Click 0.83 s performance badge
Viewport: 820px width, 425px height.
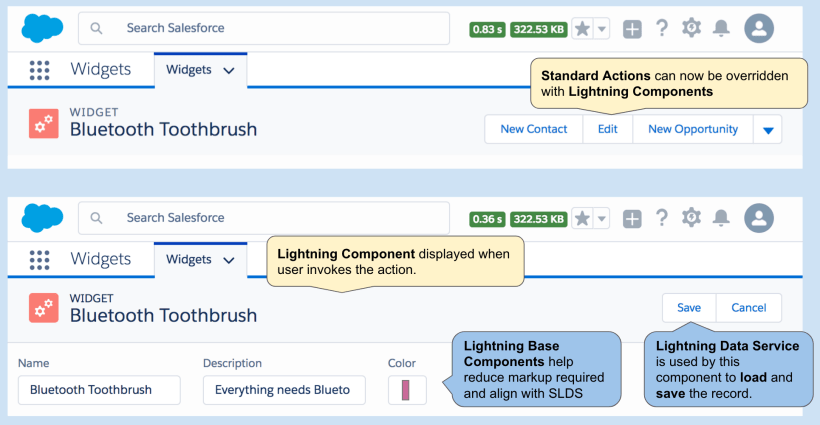pos(487,29)
